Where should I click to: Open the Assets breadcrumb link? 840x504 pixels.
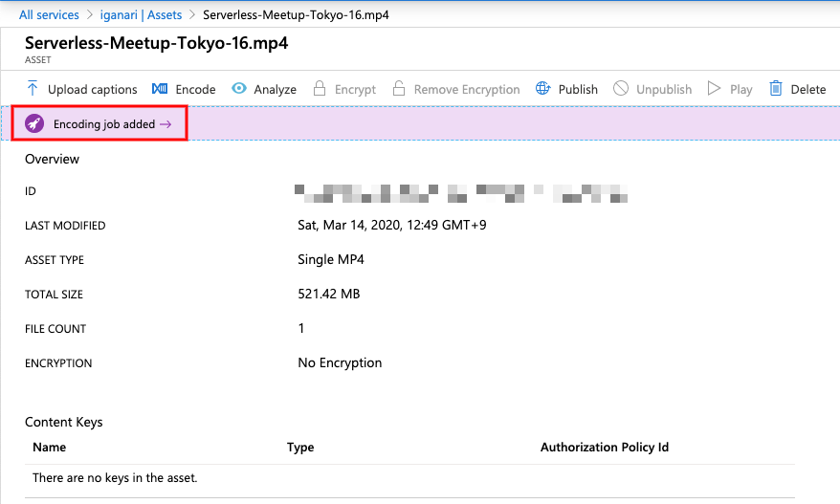165,15
